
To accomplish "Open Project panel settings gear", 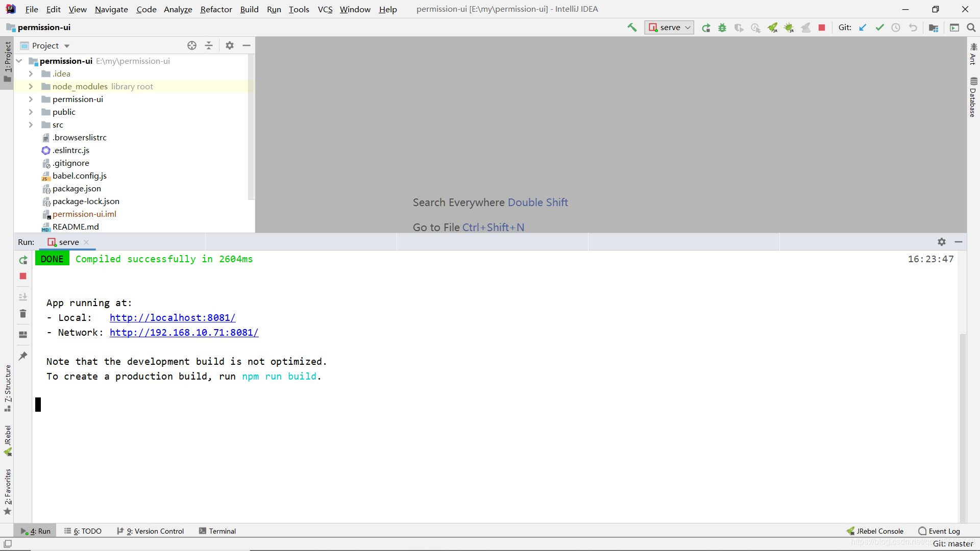I will [x=230, y=45].
